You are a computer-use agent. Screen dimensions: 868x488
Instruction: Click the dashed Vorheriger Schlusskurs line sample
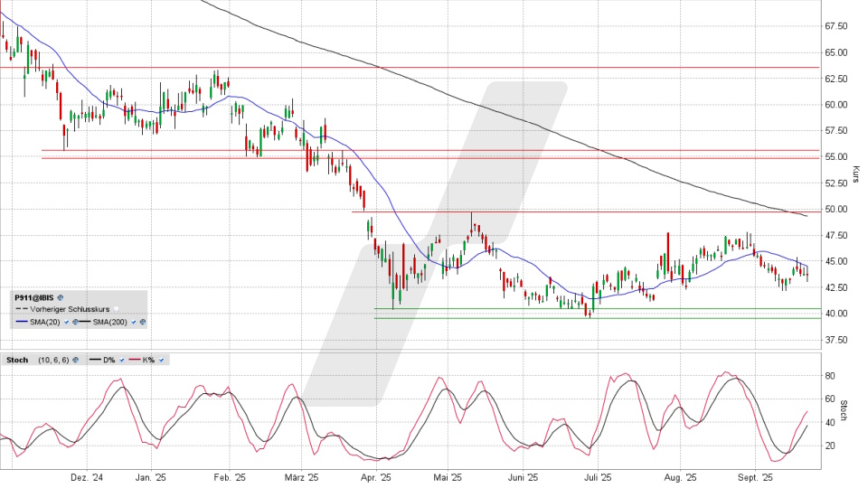click(21, 309)
